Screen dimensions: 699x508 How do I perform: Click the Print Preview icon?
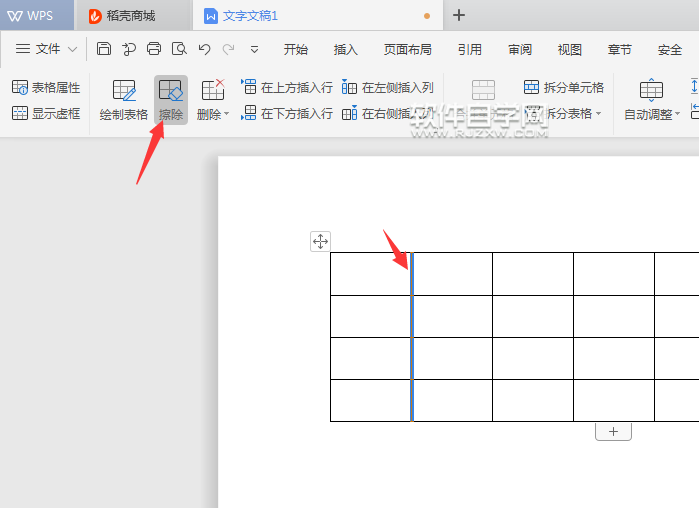coord(179,49)
